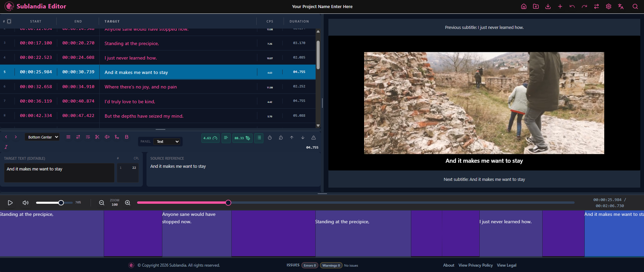Toggle the green list view button
This screenshot has height=272, width=644.
pyautogui.click(x=259, y=138)
